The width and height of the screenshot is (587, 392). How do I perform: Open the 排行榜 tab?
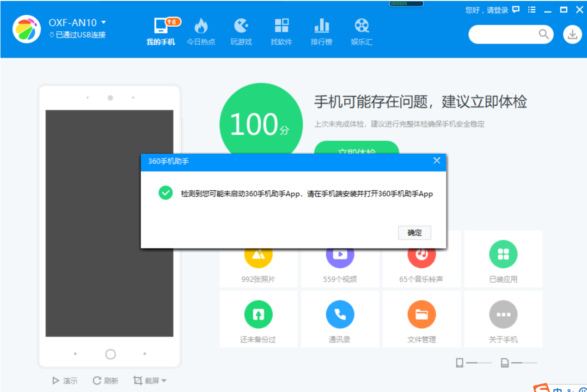pyautogui.click(x=322, y=32)
